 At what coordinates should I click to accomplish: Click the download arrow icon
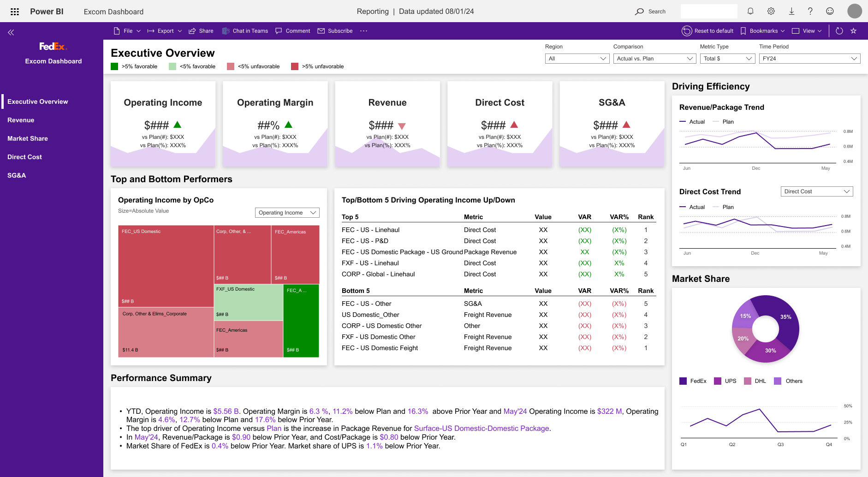[791, 12]
